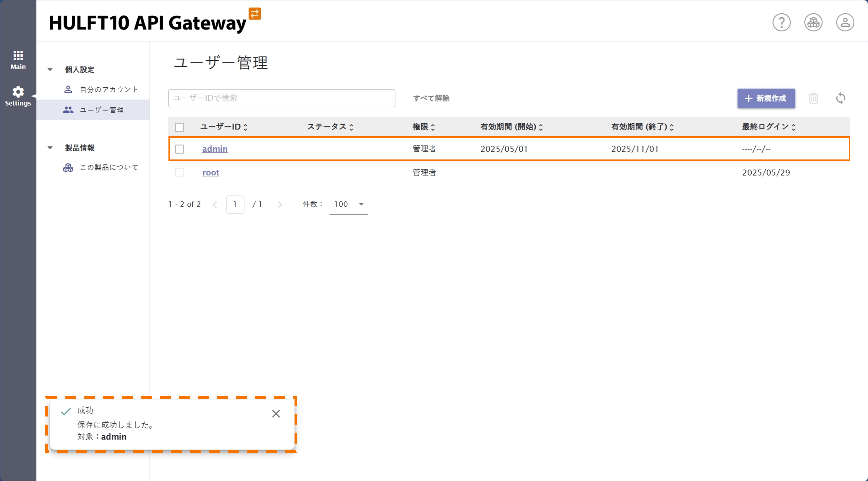Select Settings gear in sidebar
The width and height of the screenshot is (868, 481).
18,96
